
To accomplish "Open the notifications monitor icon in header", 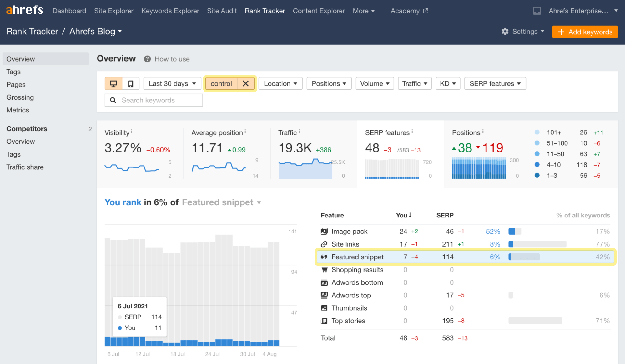I will tap(537, 11).
